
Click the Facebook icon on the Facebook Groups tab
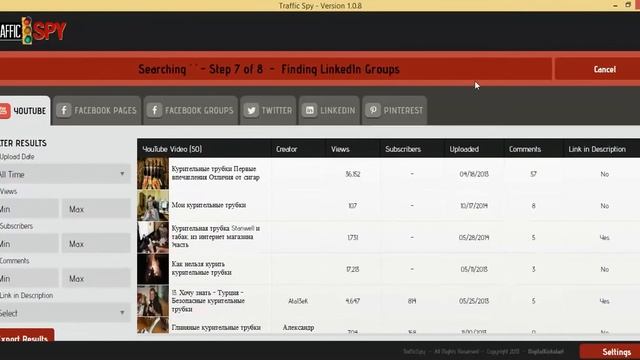pos(154,110)
